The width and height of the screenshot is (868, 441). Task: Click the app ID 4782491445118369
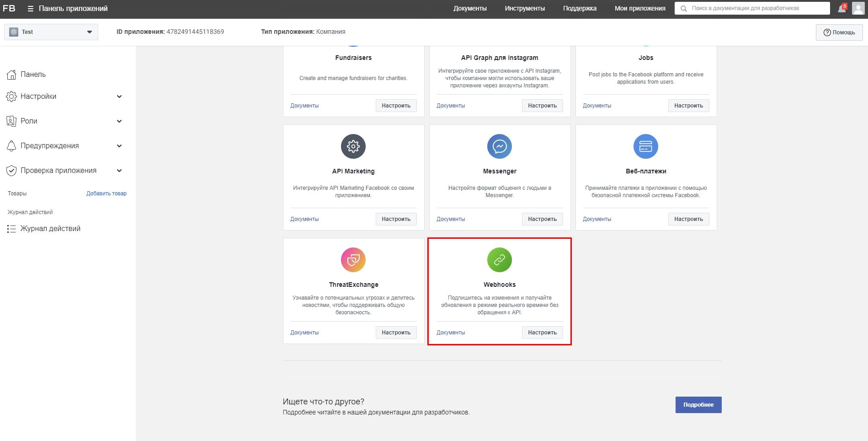click(195, 32)
